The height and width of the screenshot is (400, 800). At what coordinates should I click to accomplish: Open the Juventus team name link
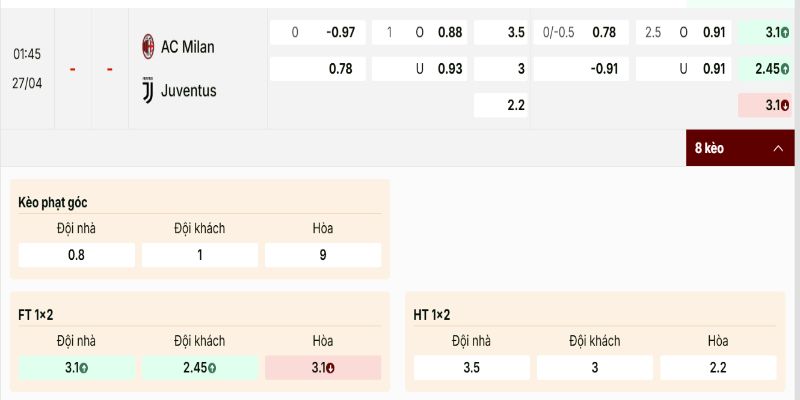coord(189,90)
